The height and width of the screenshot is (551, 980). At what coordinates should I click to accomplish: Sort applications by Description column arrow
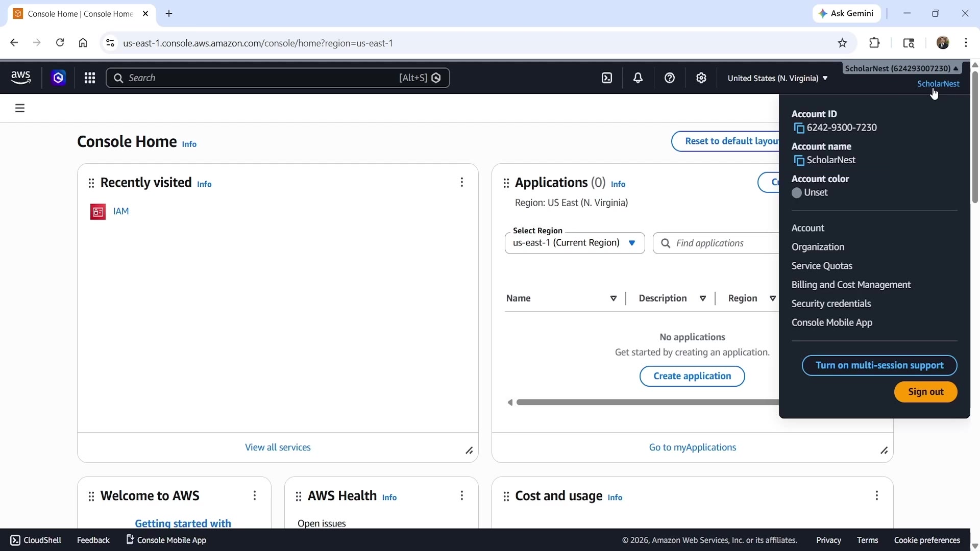tap(703, 298)
